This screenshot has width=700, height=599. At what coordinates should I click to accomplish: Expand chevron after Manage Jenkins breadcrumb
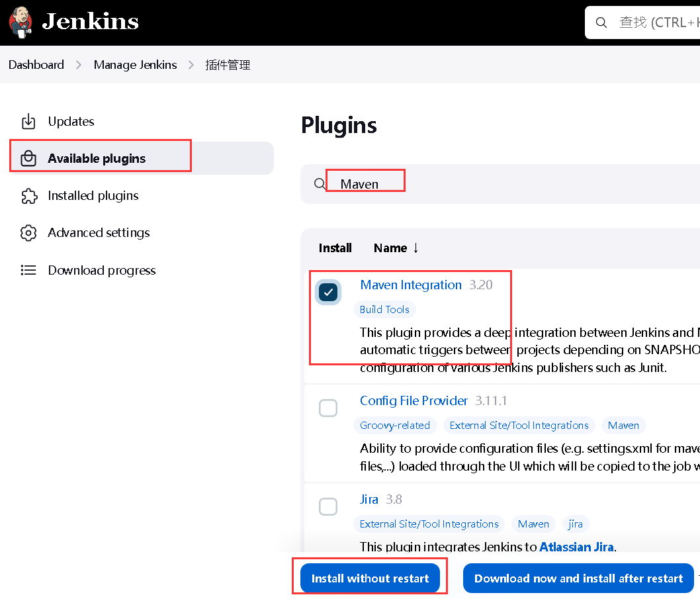(191, 65)
